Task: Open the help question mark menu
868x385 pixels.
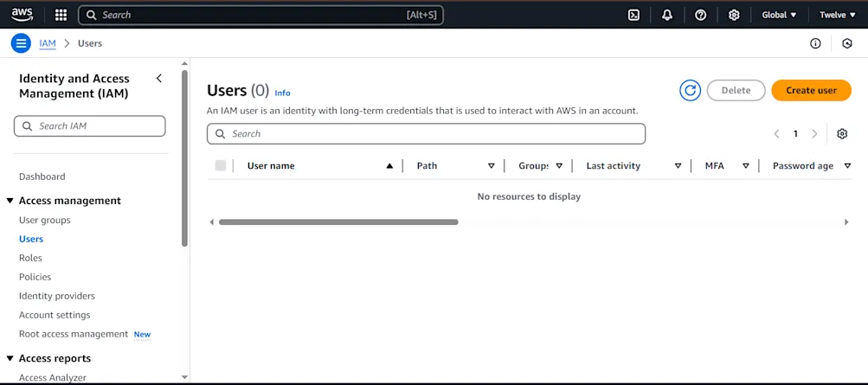Action: point(700,15)
